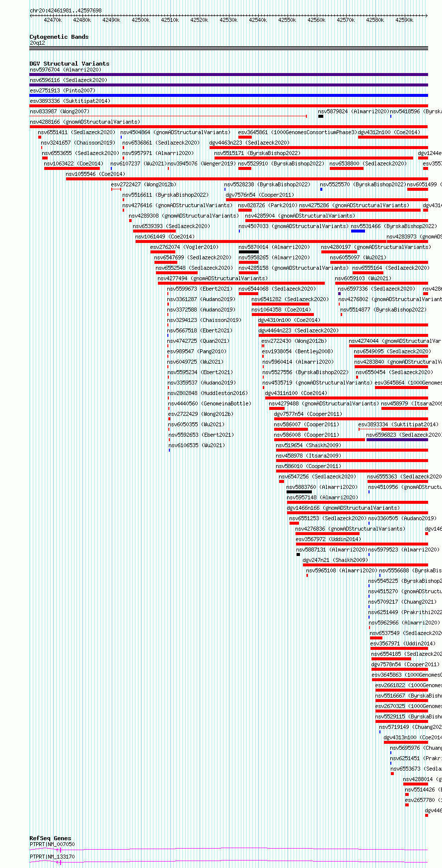Click the nsv2802848 (Huddleston2016) label
This screenshot has width=442, height=868.
pyautogui.click(x=207, y=393)
